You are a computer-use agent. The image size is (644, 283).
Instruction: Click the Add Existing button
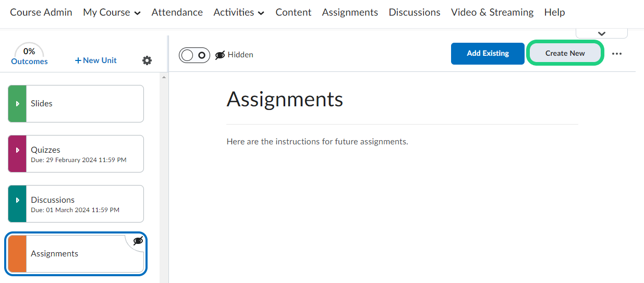click(x=488, y=54)
